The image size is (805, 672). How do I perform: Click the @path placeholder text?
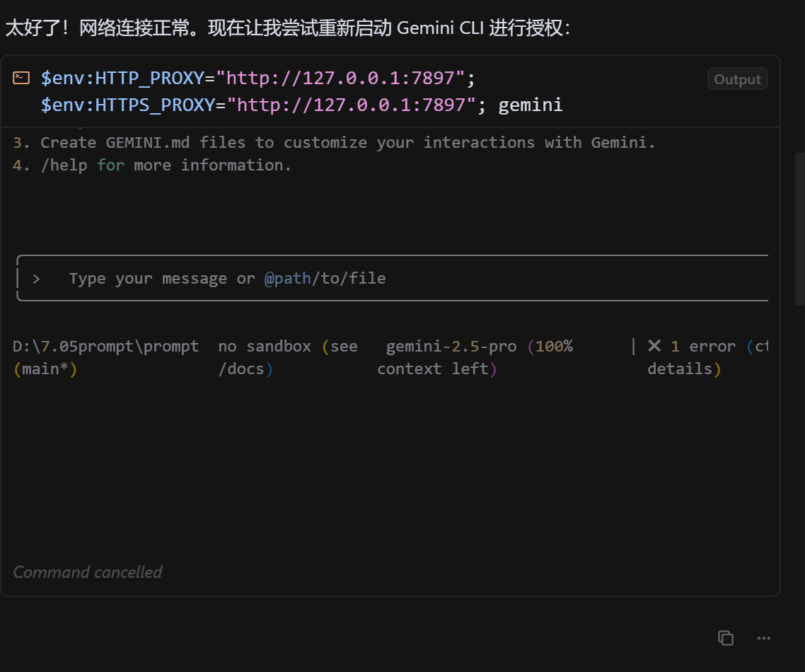[x=287, y=278]
